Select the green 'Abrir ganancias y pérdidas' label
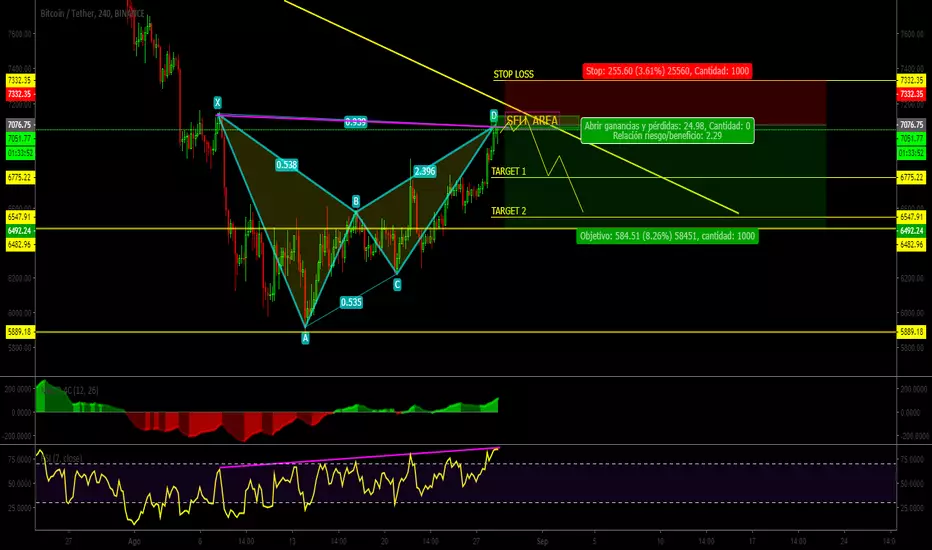932x550 pixels. tap(667, 130)
